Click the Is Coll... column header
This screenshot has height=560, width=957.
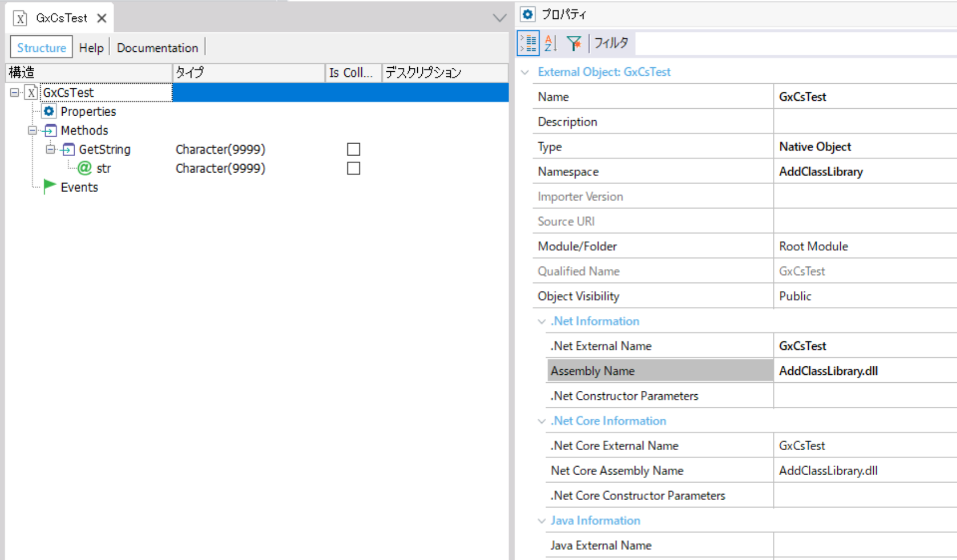[x=353, y=72]
